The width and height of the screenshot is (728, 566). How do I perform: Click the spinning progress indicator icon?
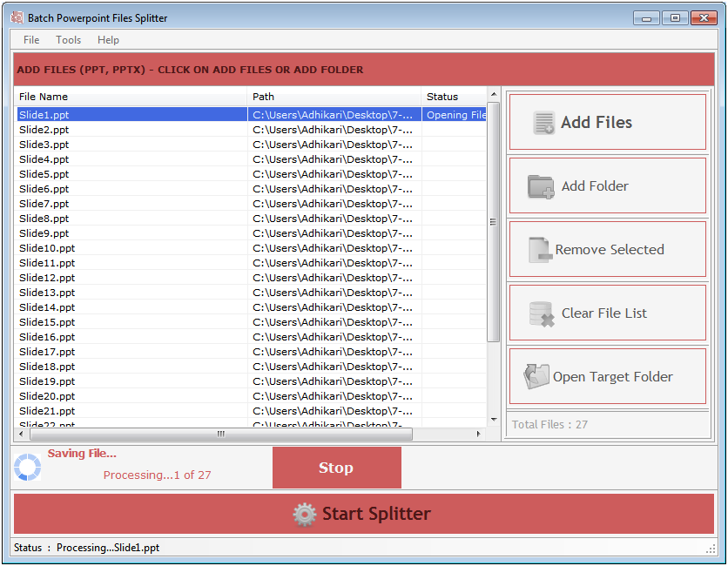(x=27, y=467)
